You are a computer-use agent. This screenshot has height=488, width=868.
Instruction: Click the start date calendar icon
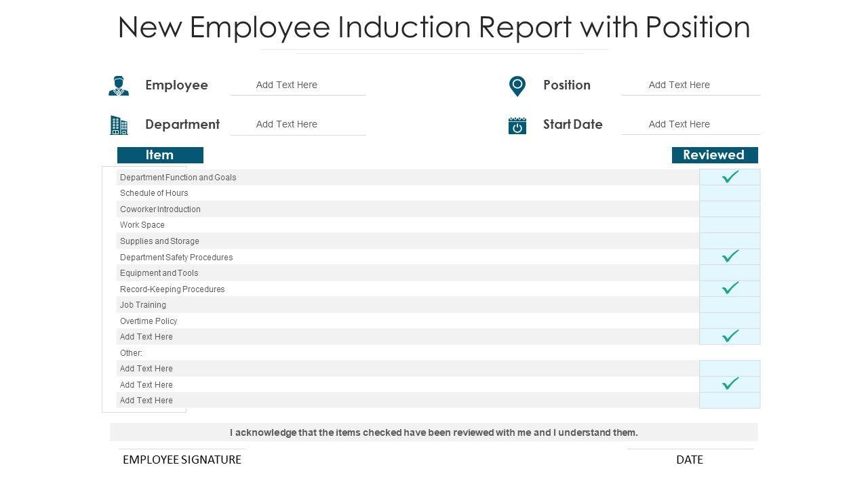tap(517, 125)
